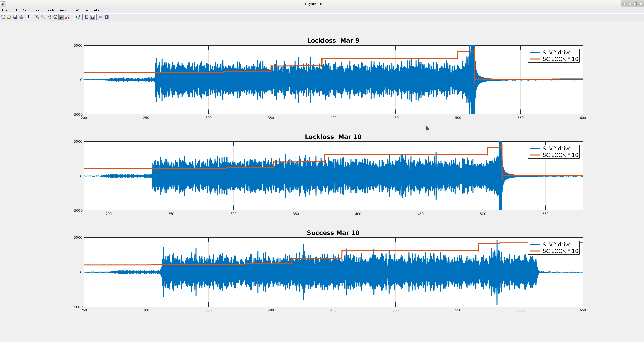The height and width of the screenshot is (342, 644).
Task: Insert a colorbar from the toolbar
Action: click(87, 17)
